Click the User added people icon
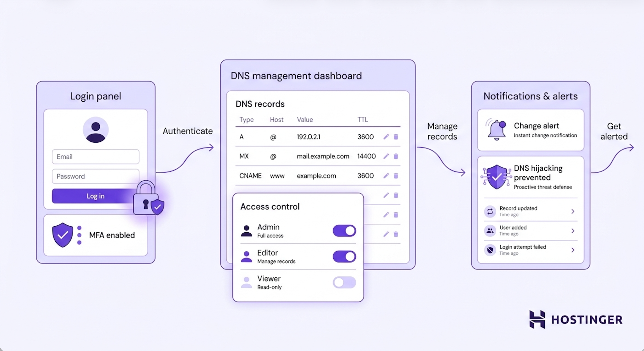The width and height of the screenshot is (644, 351). [490, 231]
